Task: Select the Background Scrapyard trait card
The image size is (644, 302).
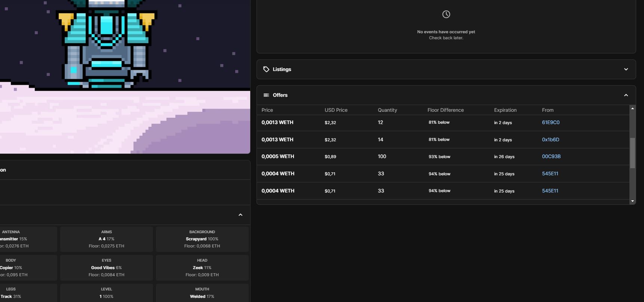Action: tap(202, 239)
